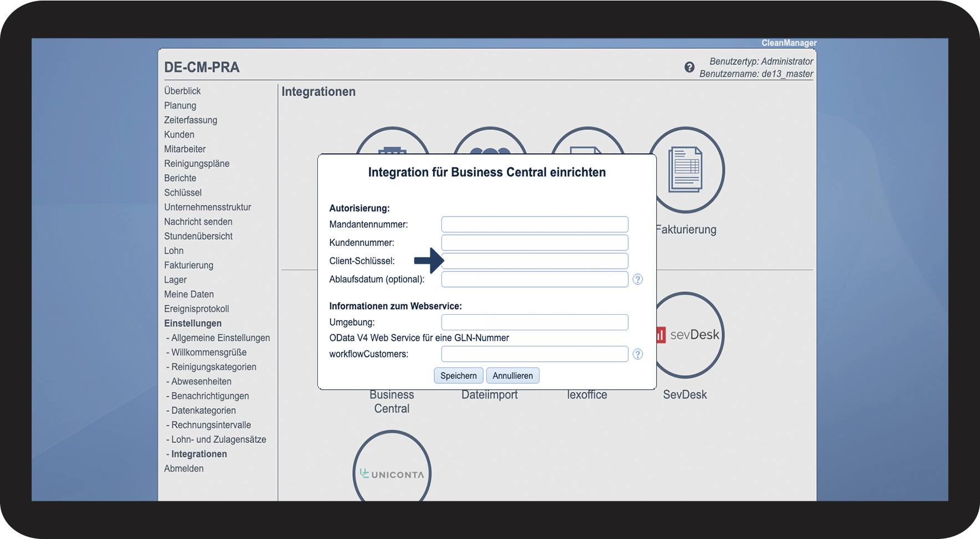Open Mitarbeiter in the sidebar
Screen dimensions: 980x539
(185, 149)
